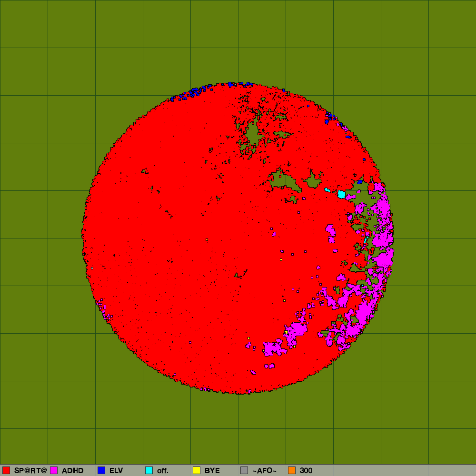This screenshot has height=476, width=476.
Task: Click the cyan off. legend swatch
Action: coord(149,470)
